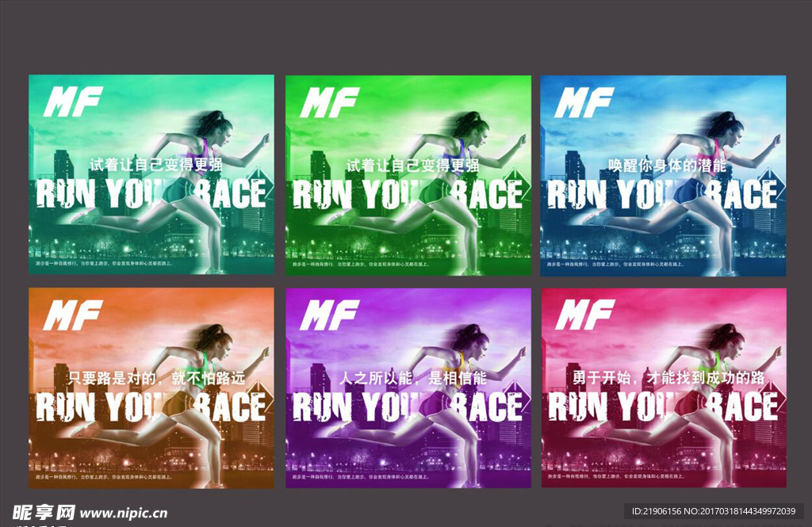
Task: Click the MF logo on the blue poster
Action: (x=584, y=102)
